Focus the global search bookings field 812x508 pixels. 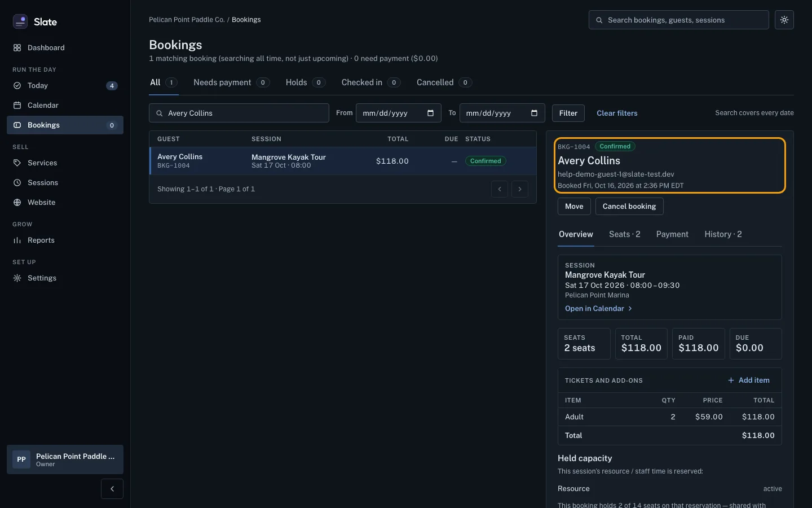coord(679,20)
